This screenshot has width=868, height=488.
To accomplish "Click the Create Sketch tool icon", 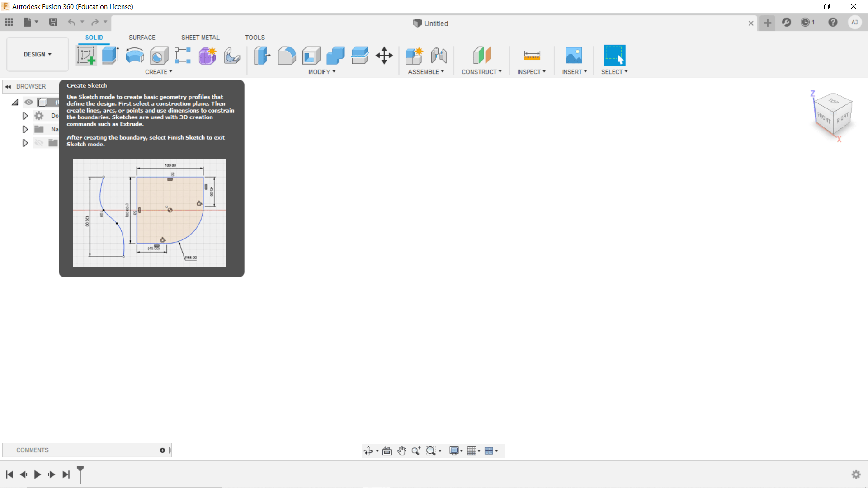I will (x=86, y=56).
